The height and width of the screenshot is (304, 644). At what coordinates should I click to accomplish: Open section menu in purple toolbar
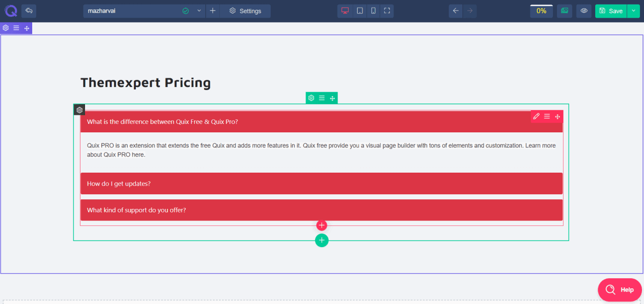pos(16,28)
